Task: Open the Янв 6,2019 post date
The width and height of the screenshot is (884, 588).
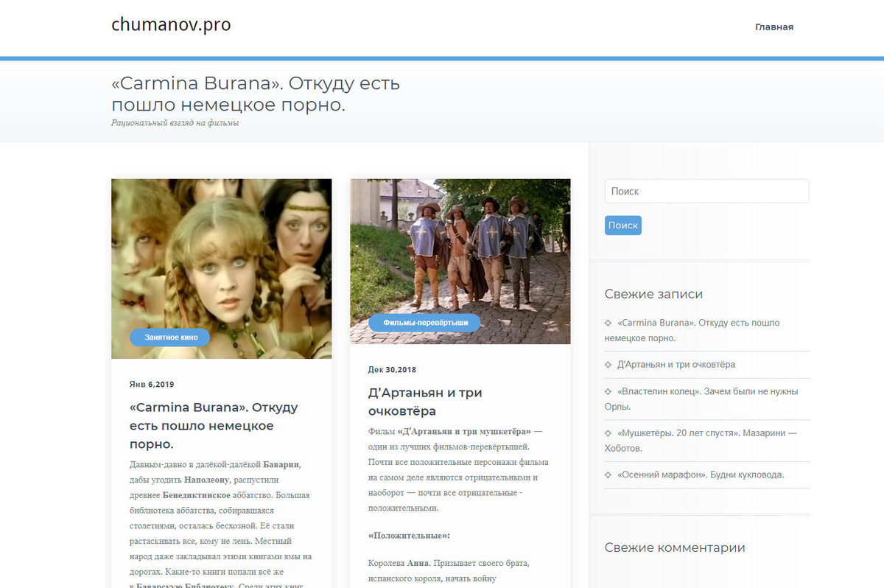Action: (152, 385)
